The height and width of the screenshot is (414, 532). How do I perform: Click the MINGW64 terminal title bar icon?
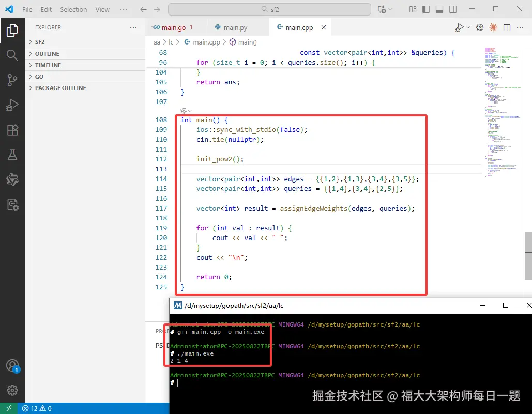178,306
